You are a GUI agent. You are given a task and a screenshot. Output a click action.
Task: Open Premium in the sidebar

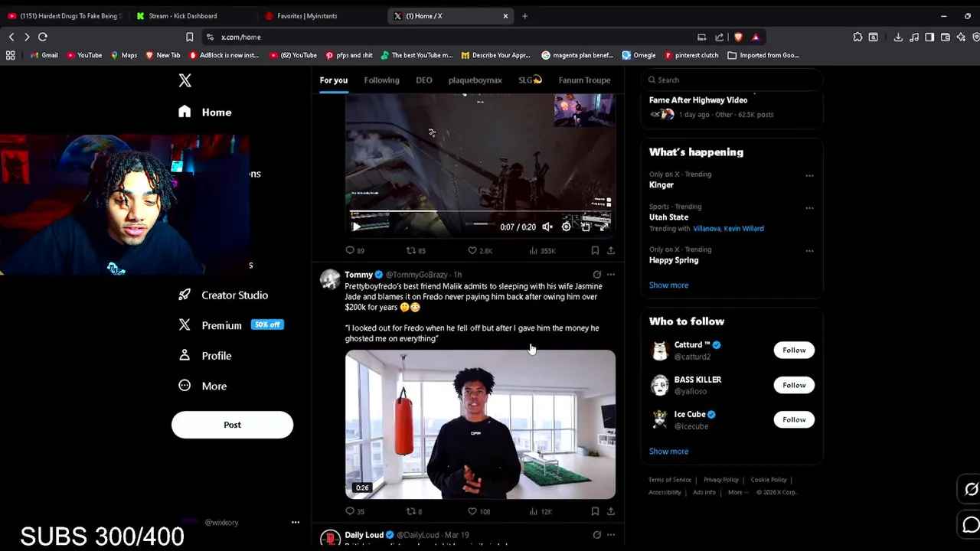tap(230, 325)
